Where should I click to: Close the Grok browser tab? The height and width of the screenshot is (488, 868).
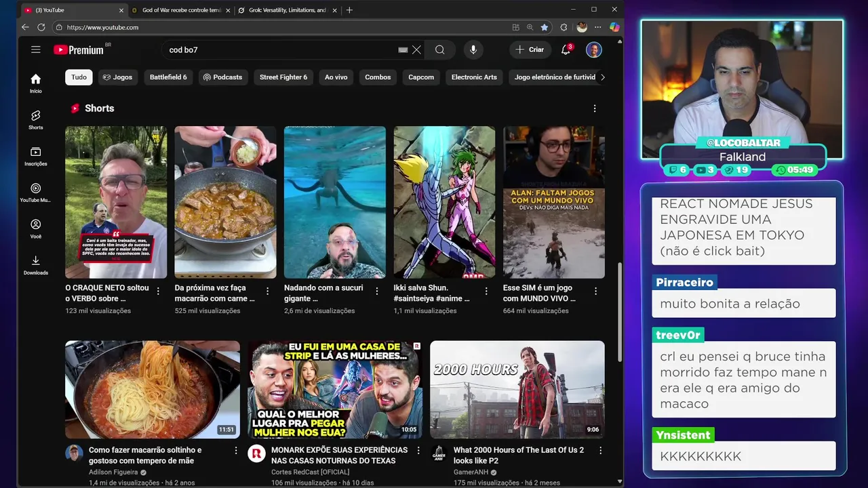click(x=335, y=10)
